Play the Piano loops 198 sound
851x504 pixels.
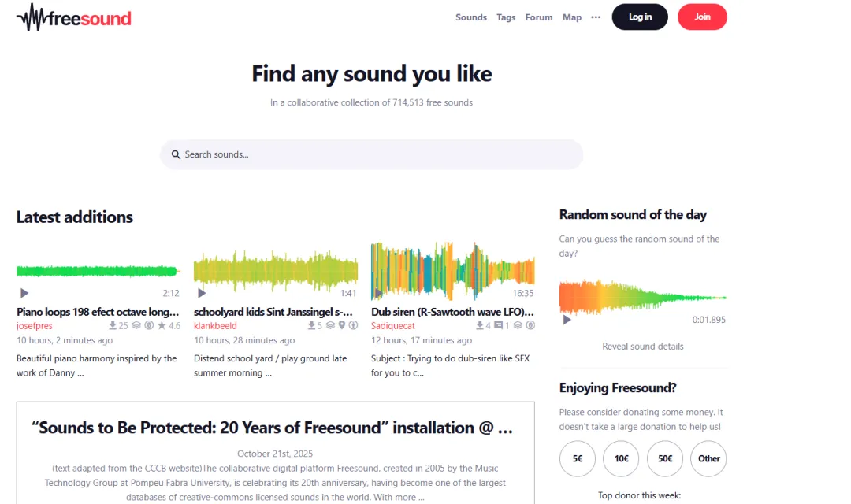(x=24, y=293)
